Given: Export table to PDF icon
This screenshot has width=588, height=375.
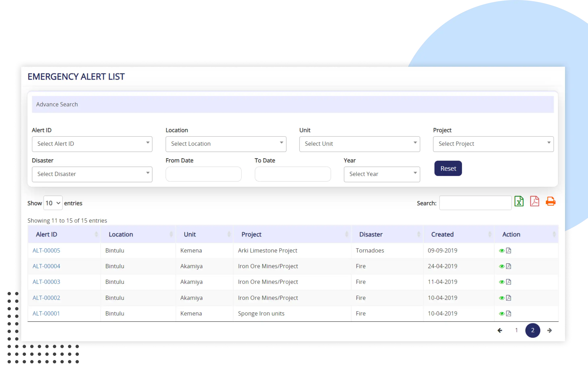Looking at the screenshot, I should (535, 201).
